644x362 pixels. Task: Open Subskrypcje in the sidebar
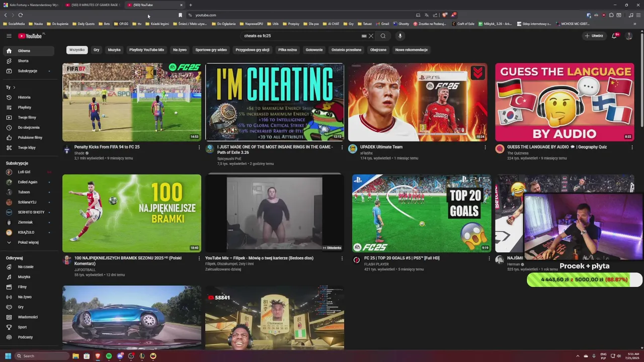tap(28, 71)
